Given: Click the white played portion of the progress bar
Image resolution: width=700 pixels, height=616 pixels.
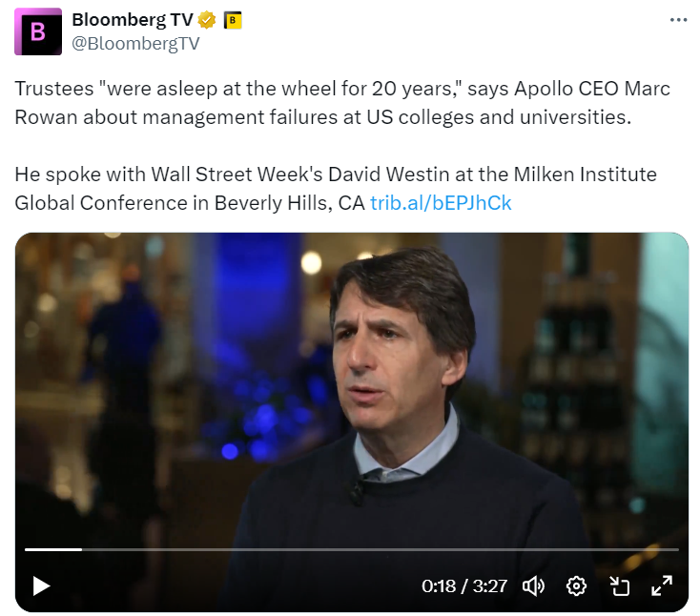Looking at the screenshot, I should pyautogui.click(x=52, y=549).
